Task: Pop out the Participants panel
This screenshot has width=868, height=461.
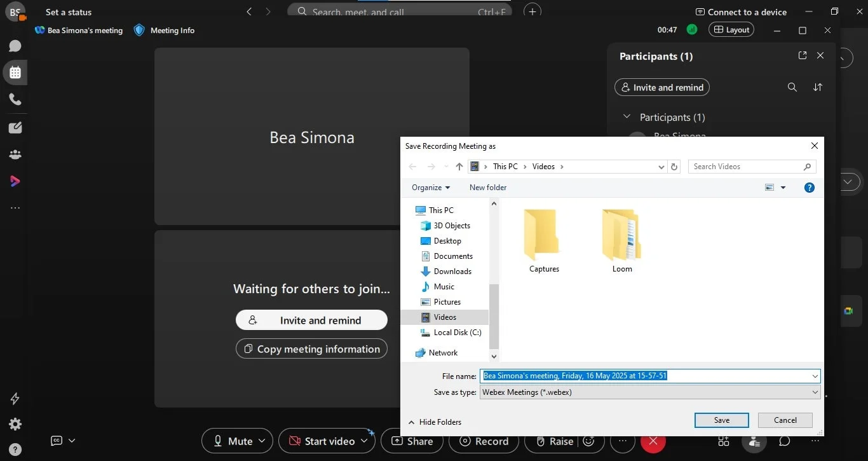Action: (x=803, y=55)
